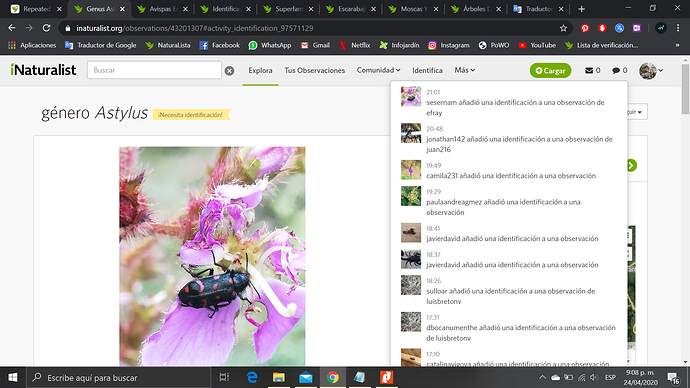This screenshot has height=388, width=690.
Task: Open the Google Translate extension icon
Action: (619, 28)
